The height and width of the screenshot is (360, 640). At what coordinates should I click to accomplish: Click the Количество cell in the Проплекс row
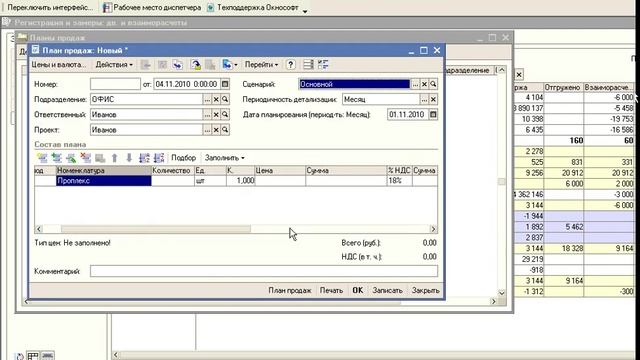pos(173,181)
